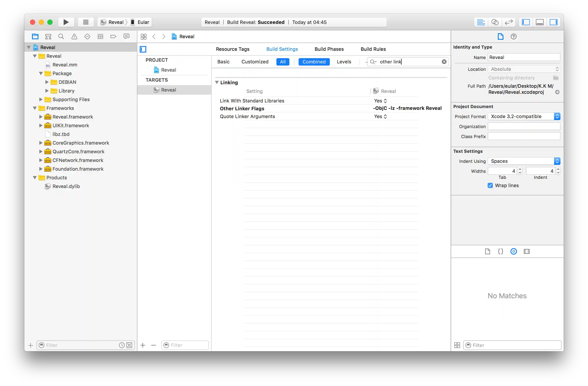Expand the DEBIAN folder
This screenshot has width=588, height=386.
(x=47, y=82)
